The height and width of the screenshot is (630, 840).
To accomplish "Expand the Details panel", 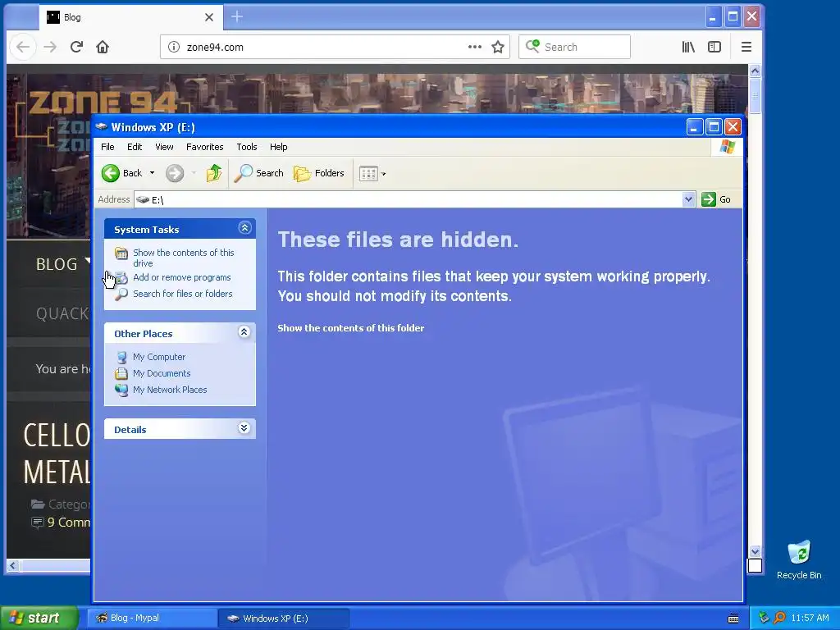I will coord(244,427).
